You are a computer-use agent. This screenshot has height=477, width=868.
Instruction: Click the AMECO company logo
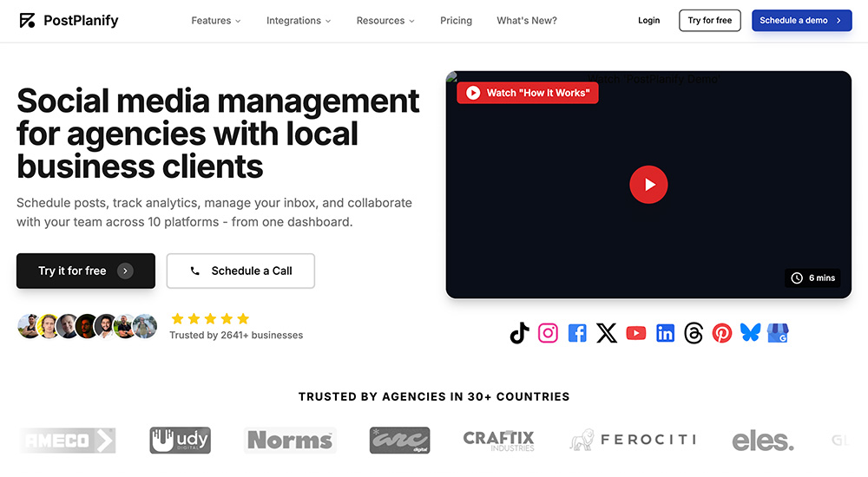pos(68,441)
